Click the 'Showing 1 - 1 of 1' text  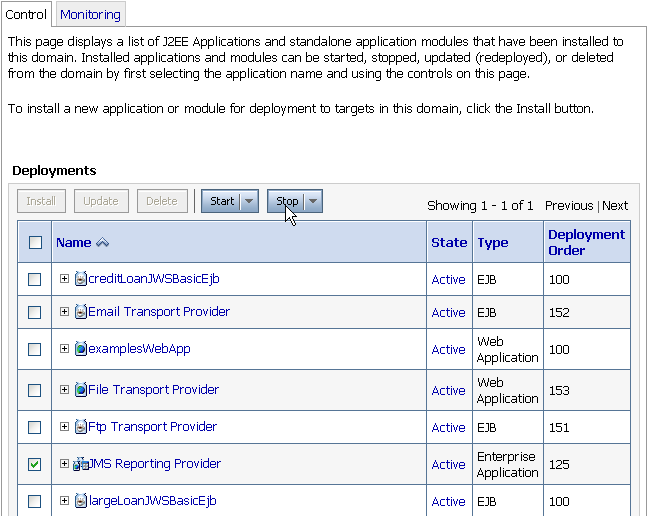pos(480,205)
